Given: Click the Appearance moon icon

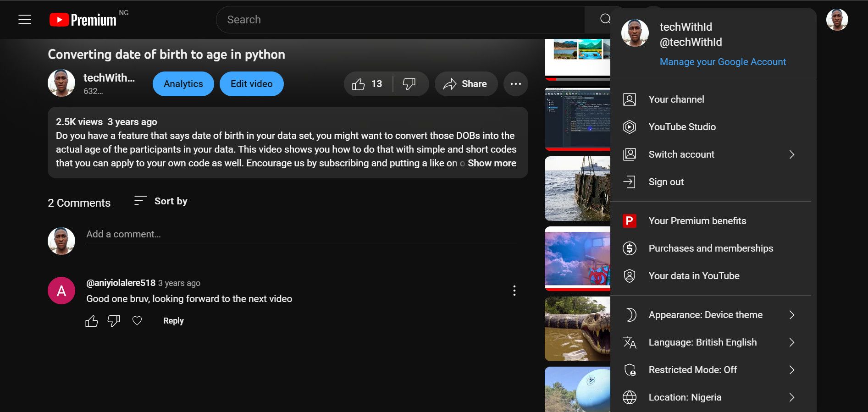Looking at the screenshot, I should [x=630, y=315].
